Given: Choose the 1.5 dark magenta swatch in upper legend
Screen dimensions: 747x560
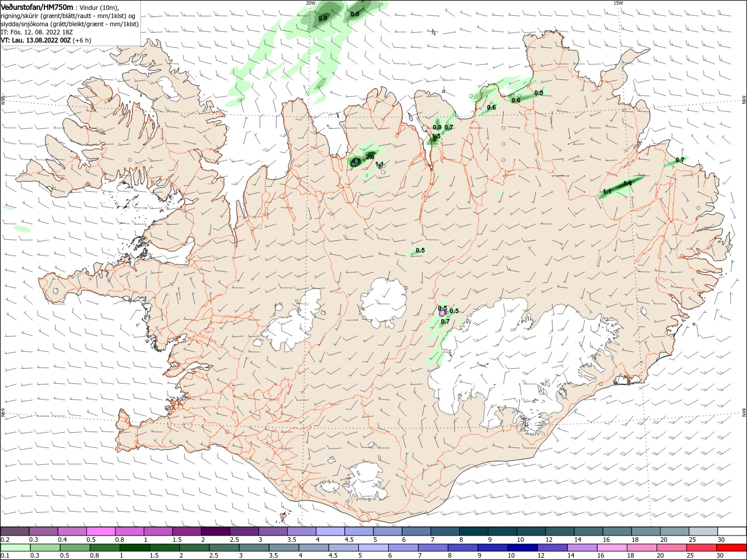Looking at the screenshot, I should point(187,531).
